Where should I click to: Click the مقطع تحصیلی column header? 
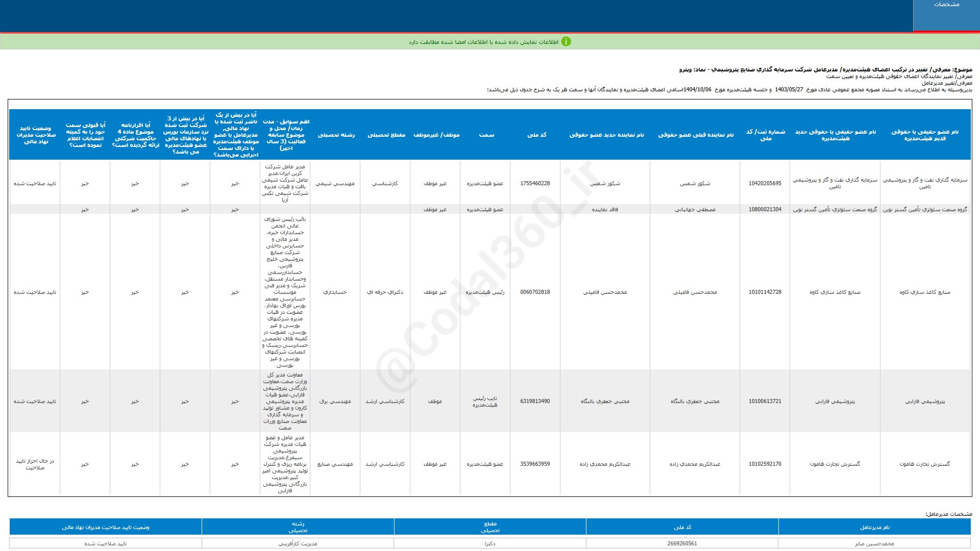coord(386,135)
